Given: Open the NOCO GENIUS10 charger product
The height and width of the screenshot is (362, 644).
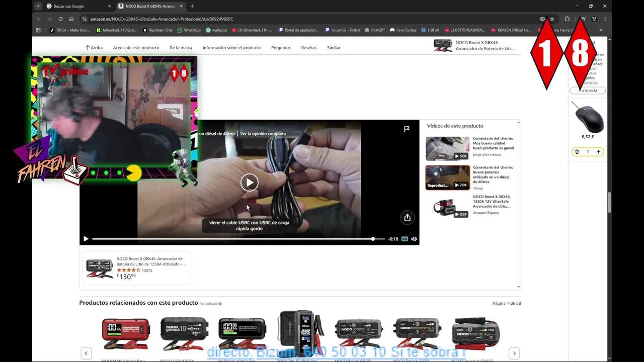Looking at the screenshot, I should click(184, 334).
